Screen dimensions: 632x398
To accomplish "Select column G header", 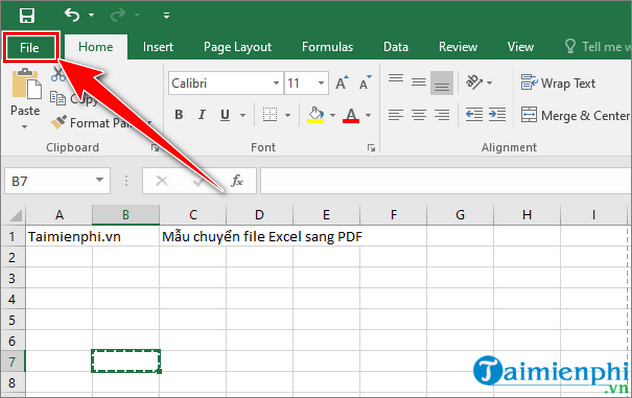I will coord(460,215).
